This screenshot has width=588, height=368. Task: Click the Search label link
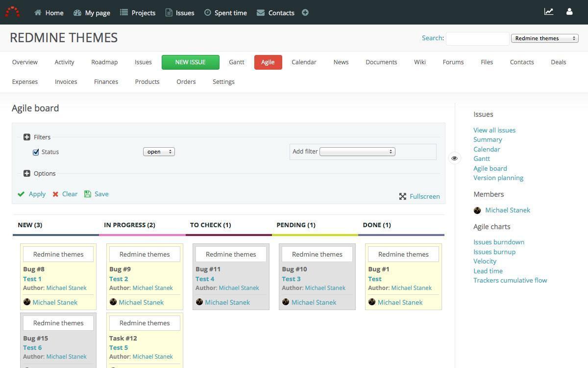coord(432,38)
